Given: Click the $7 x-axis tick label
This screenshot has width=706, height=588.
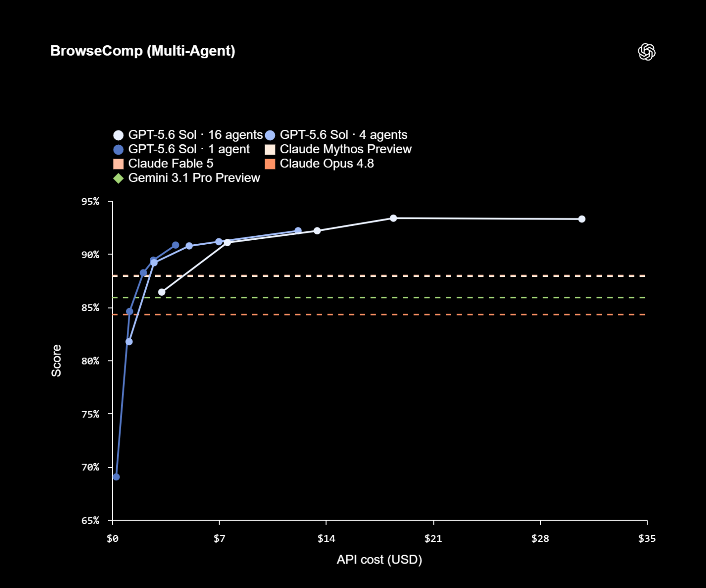Looking at the screenshot, I should pyautogui.click(x=219, y=539).
